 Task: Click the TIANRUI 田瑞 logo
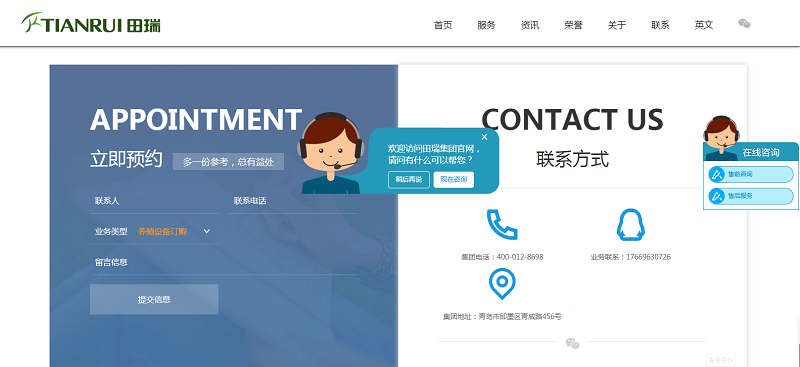91,23
